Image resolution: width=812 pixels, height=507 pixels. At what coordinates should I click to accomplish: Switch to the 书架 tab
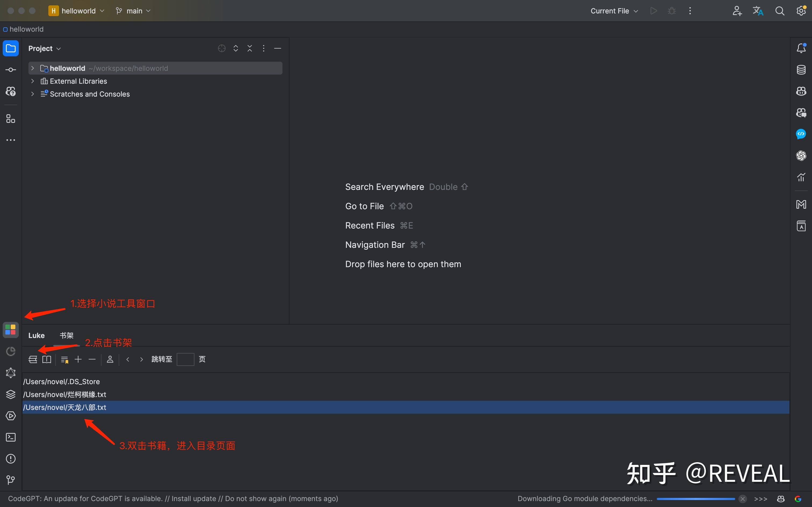click(66, 335)
